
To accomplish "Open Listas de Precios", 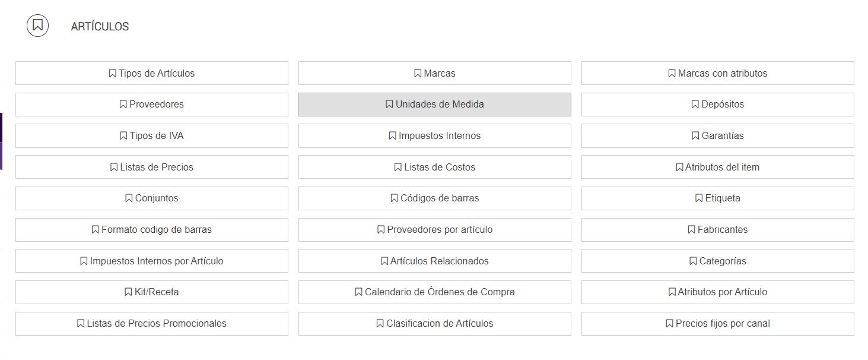I will (x=152, y=167).
